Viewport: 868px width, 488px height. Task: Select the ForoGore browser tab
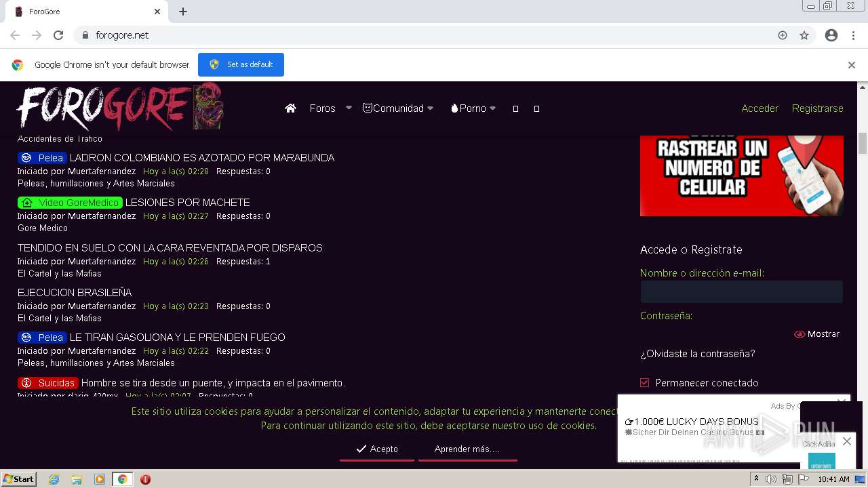point(87,12)
